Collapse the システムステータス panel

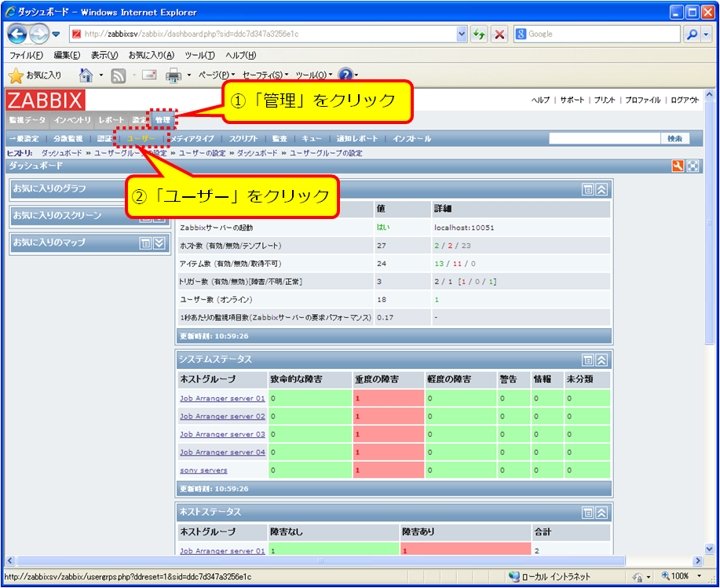coord(601,360)
